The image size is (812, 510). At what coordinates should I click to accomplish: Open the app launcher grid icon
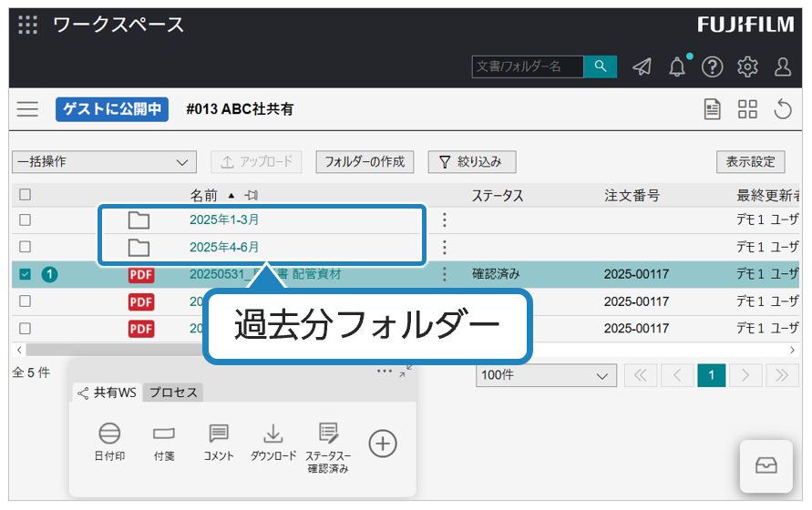(27, 25)
